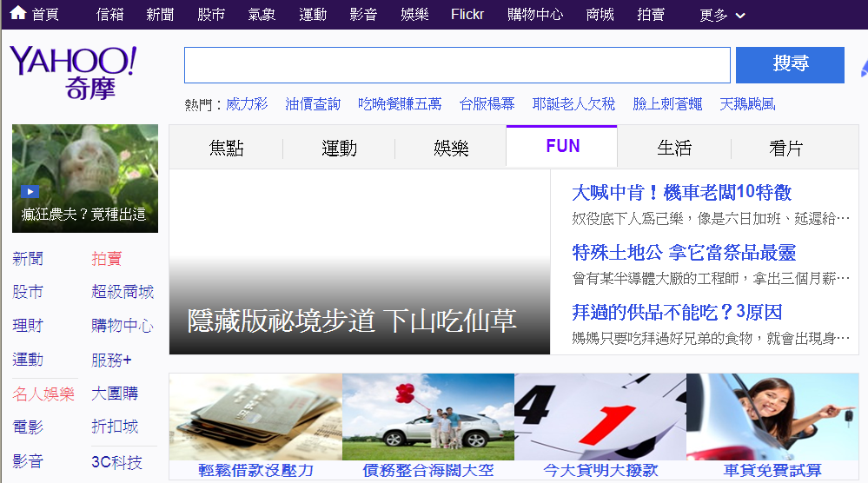Click the Yahoo! 奇摩 logo
This screenshot has width=868, height=483.
[x=73, y=73]
